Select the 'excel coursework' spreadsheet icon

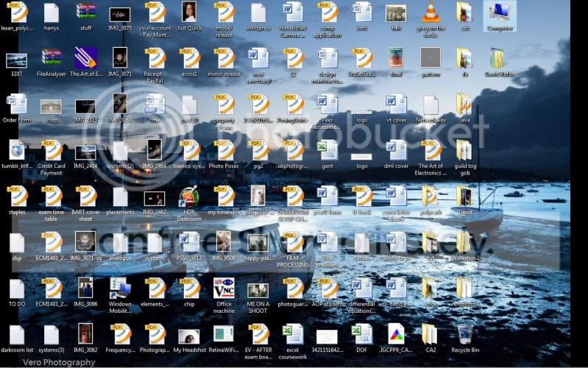pos(293,334)
